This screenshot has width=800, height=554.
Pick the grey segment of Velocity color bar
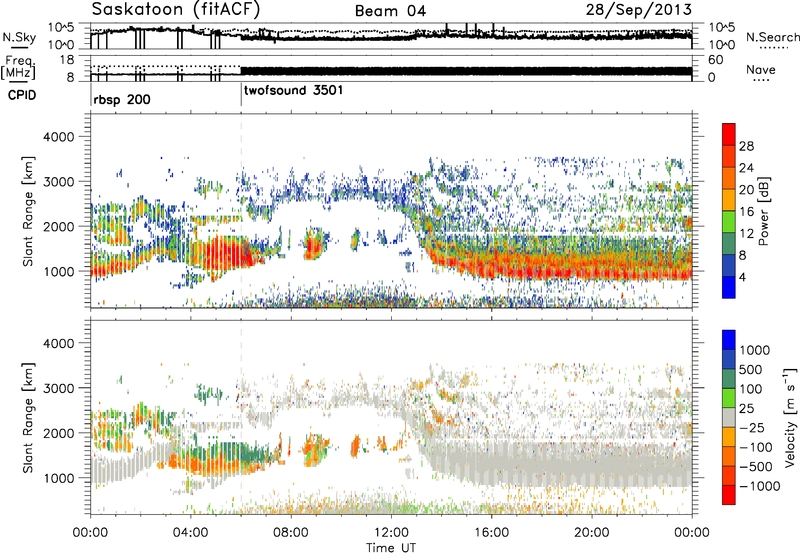729,417
